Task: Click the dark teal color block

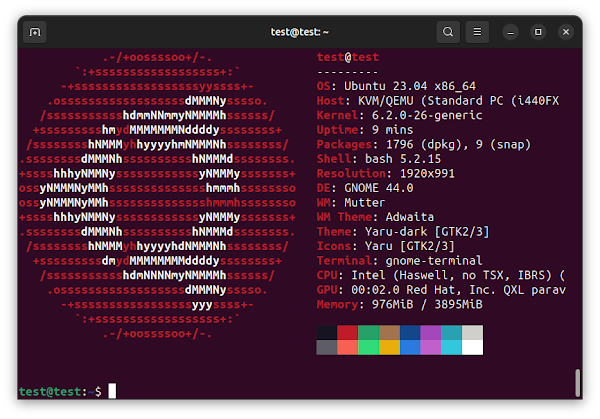Action: 452,333
